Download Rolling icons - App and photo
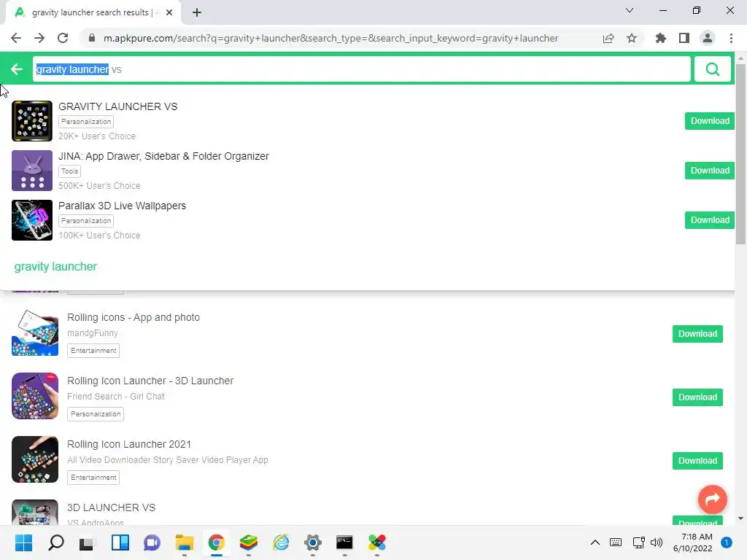This screenshot has height=560, width=747. pos(697,334)
